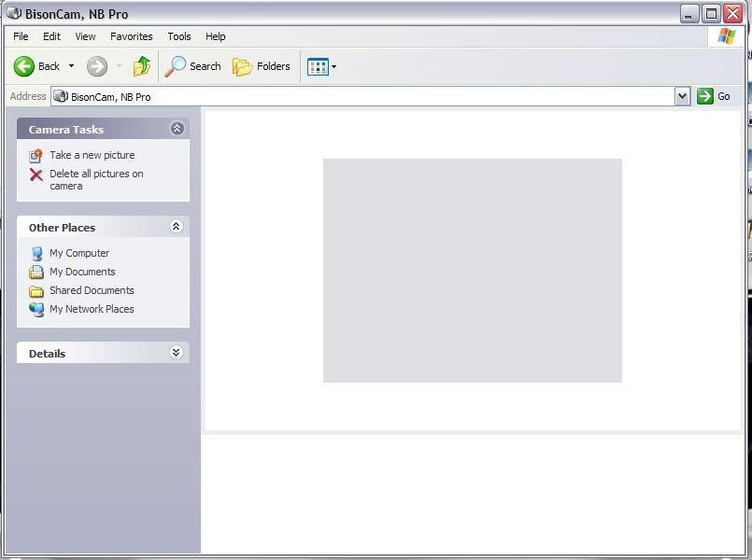
Task: Click the camera icon in address bar
Action: pos(61,96)
